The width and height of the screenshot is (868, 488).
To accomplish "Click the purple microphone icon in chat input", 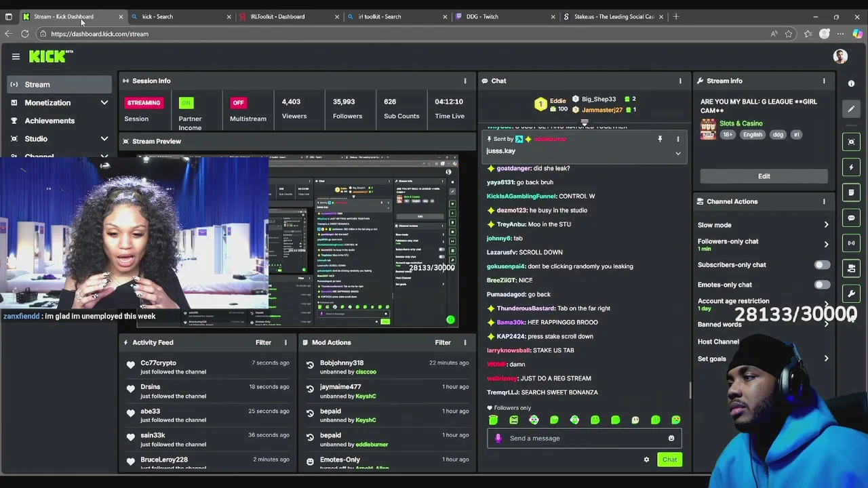I will point(498,438).
